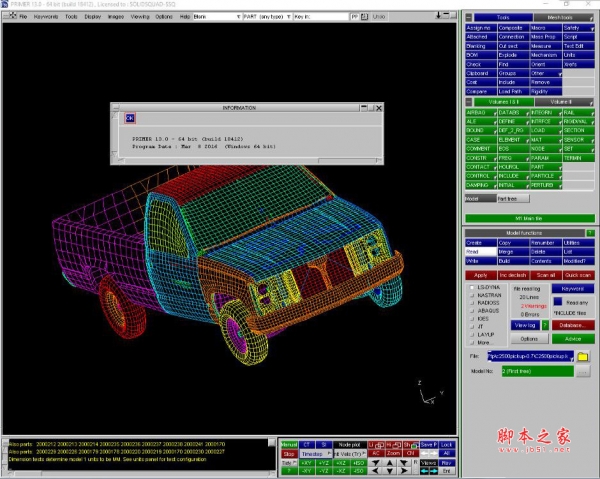Open the Display menu in menu bar
This screenshot has height=479, width=600.
(92, 17)
